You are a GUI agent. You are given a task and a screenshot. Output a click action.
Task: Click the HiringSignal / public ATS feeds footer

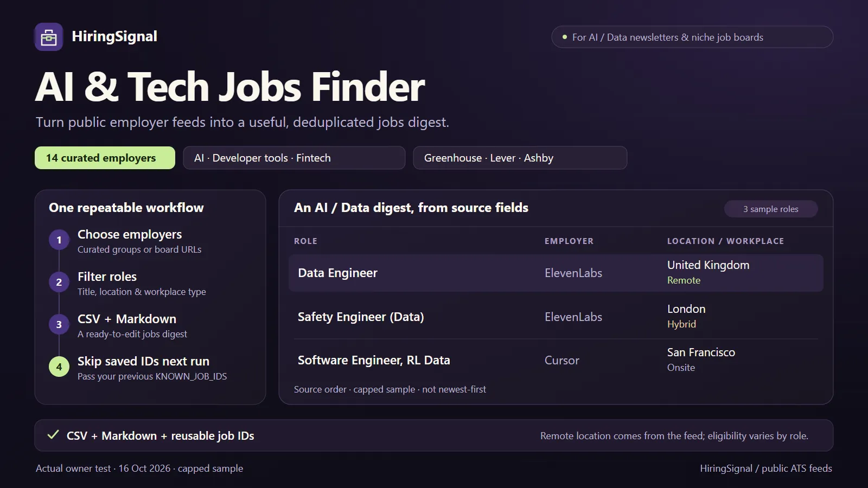[766, 468]
